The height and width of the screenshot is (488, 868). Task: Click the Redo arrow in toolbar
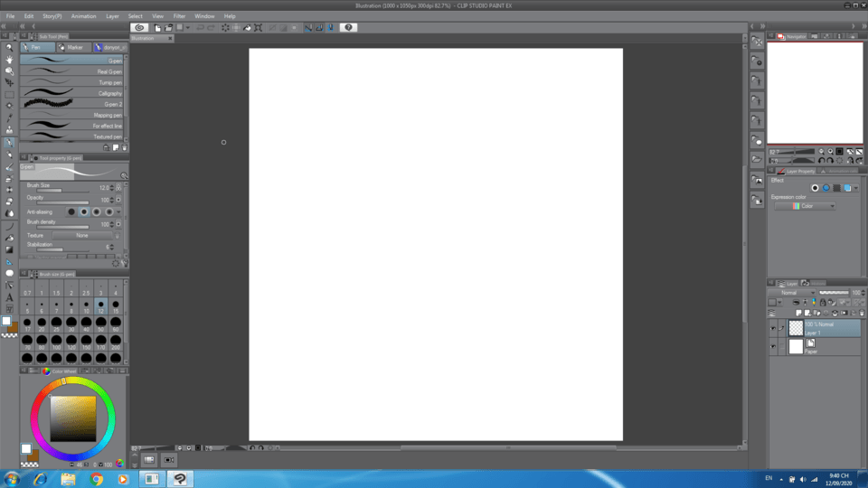(x=211, y=28)
